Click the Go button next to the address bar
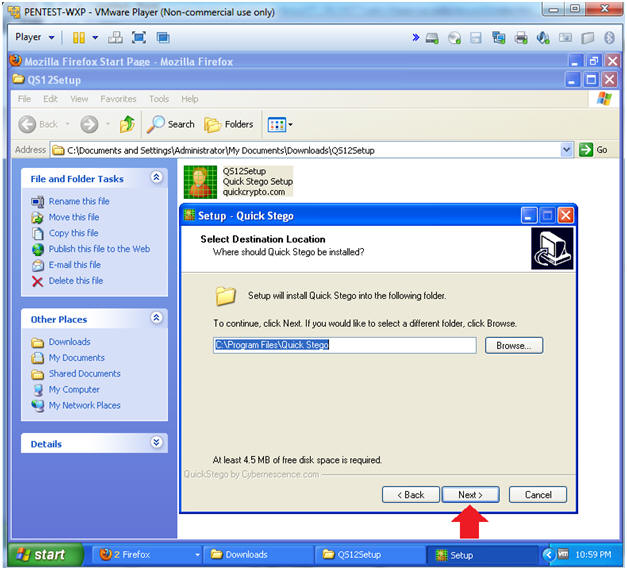 [x=593, y=150]
